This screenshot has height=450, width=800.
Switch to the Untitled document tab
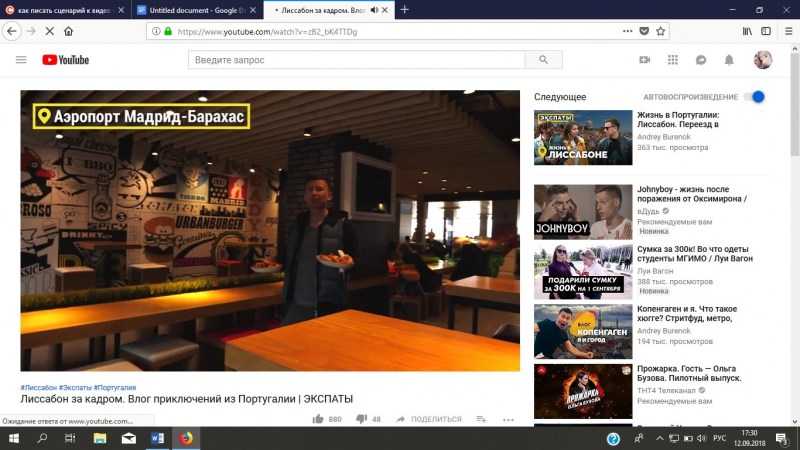(193, 9)
